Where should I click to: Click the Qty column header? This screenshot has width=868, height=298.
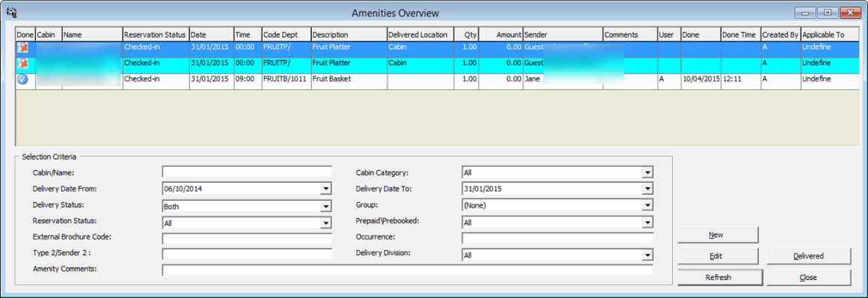tap(466, 34)
